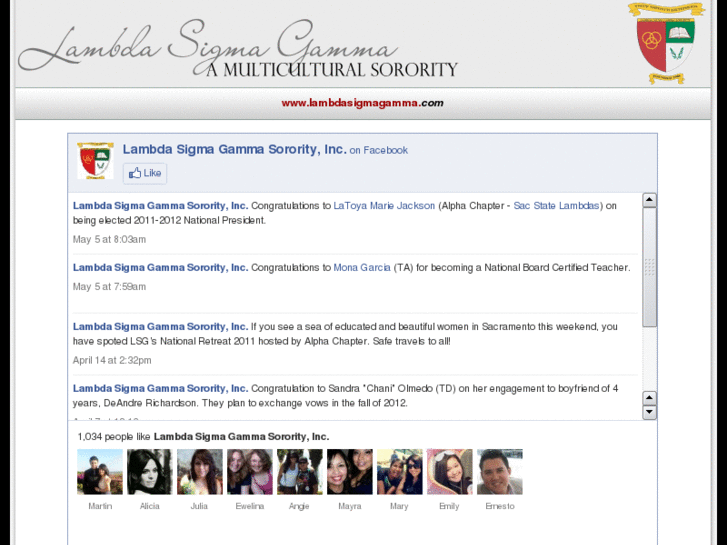The image size is (727, 545).
Task: Open www.lambdasigmagamma.com link
Action: tap(363, 103)
